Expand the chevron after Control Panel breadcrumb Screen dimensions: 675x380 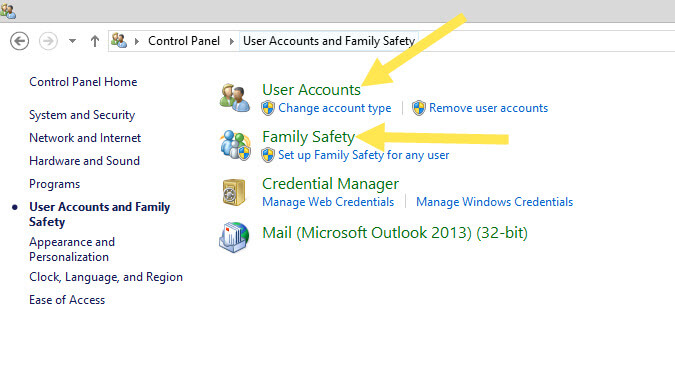coord(232,41)
